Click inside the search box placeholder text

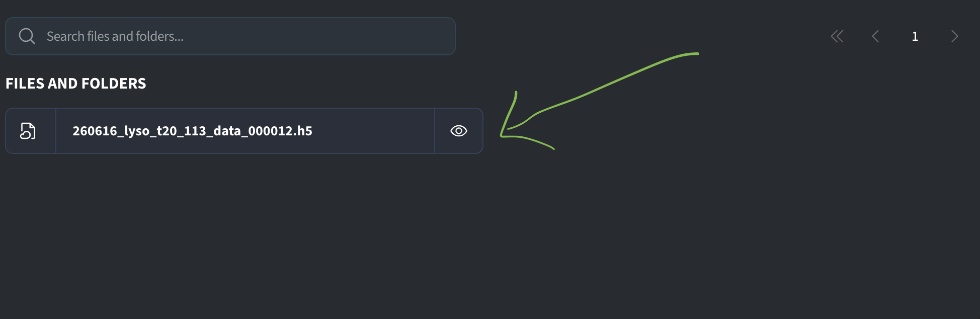pos(115,36)
